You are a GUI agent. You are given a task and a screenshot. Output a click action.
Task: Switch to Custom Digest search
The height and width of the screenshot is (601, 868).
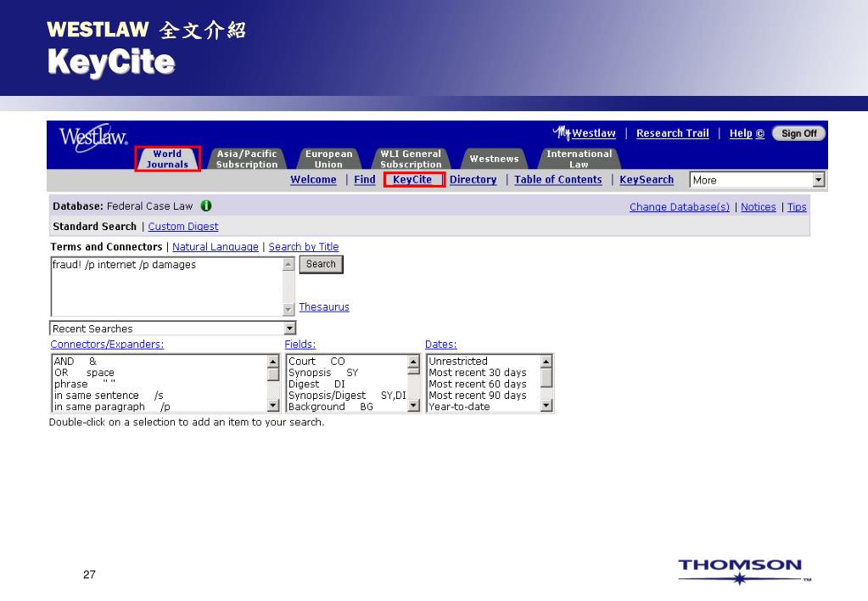coord(183,227)
